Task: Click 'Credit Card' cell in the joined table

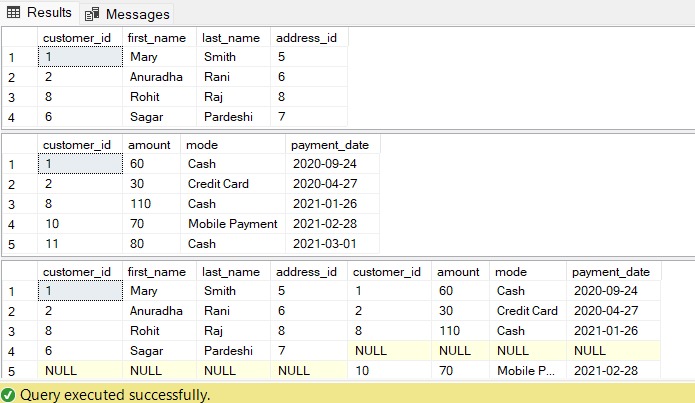Action: tap(528, 310)
